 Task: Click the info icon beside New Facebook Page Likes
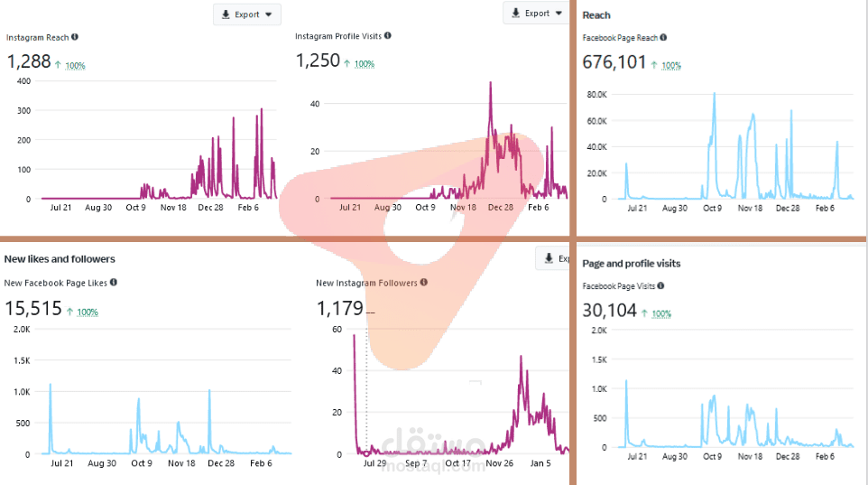[114, 282]
